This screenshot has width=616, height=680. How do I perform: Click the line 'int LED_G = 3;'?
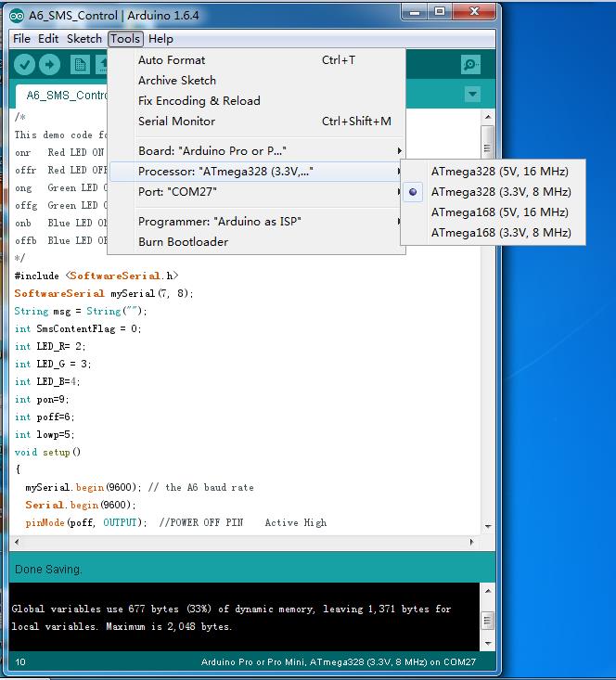[53, 364]
